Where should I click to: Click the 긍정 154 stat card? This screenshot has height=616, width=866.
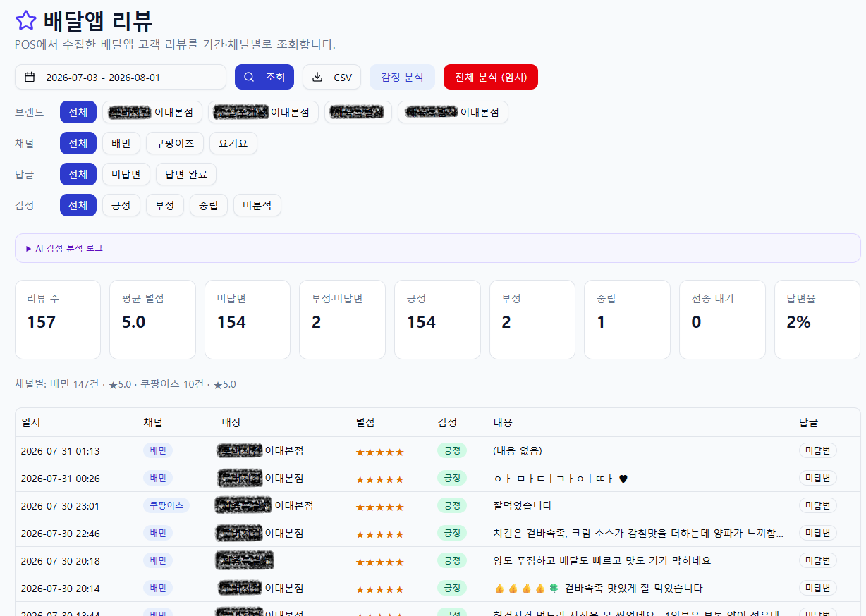tap(437, 319)
